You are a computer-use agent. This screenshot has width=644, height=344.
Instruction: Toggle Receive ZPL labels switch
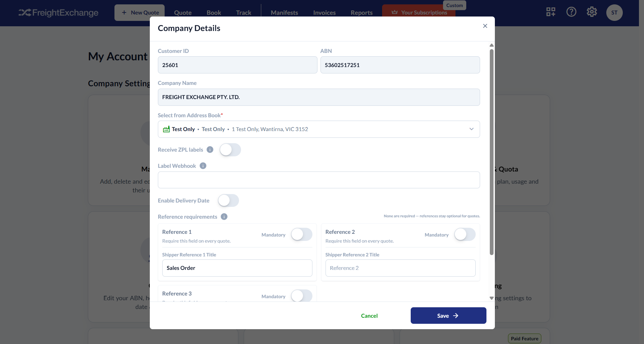[230, 150]
